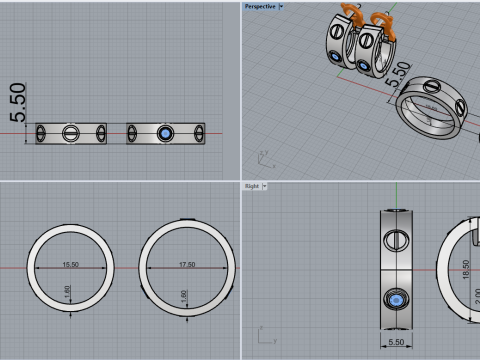Screen dimensions: 480x360
Task: Open the Perspective viewport dropdown arrow
Action: click(x=281, y=6)
